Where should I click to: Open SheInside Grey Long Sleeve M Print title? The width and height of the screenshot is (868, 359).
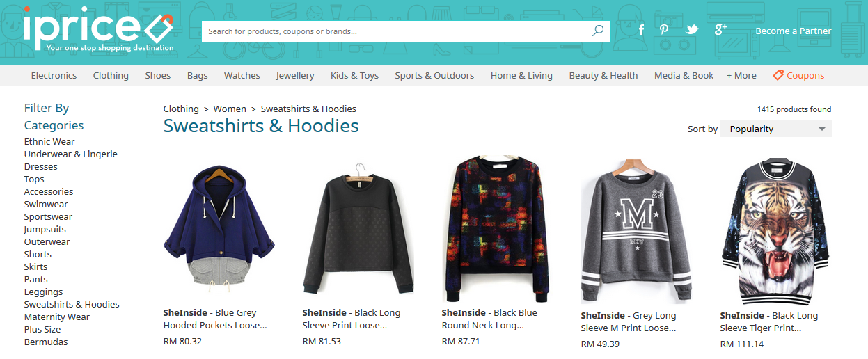click(x=629, y=321)
